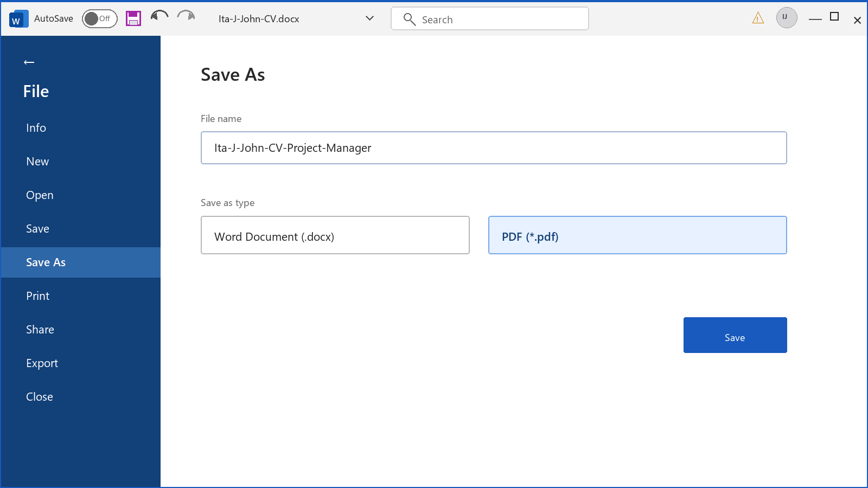The width and height of the screenshot is (868, 488).
Task: Click the Word application logo icon
Action: [18, 19]
